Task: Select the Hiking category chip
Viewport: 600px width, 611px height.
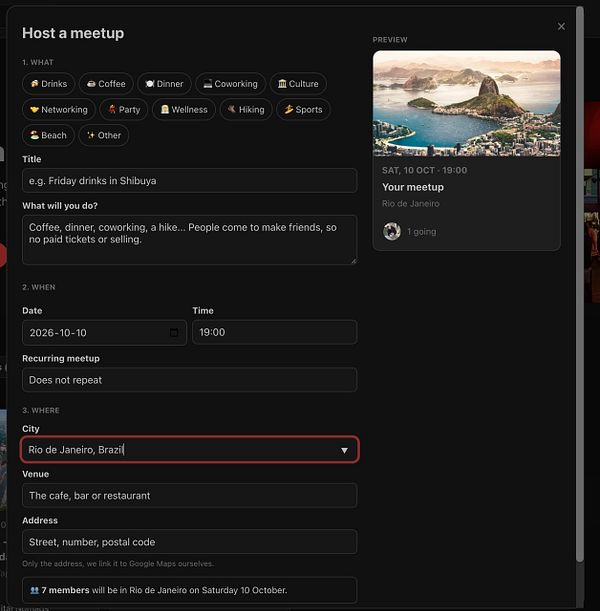Action: (x=246, y=109)
